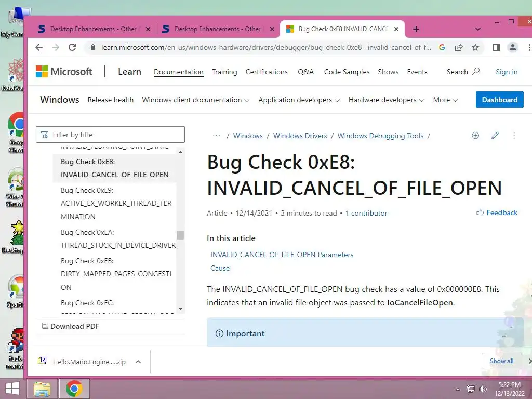Open Learn link in header
Viewport: 532px width, 399px height.
point(129,72)
